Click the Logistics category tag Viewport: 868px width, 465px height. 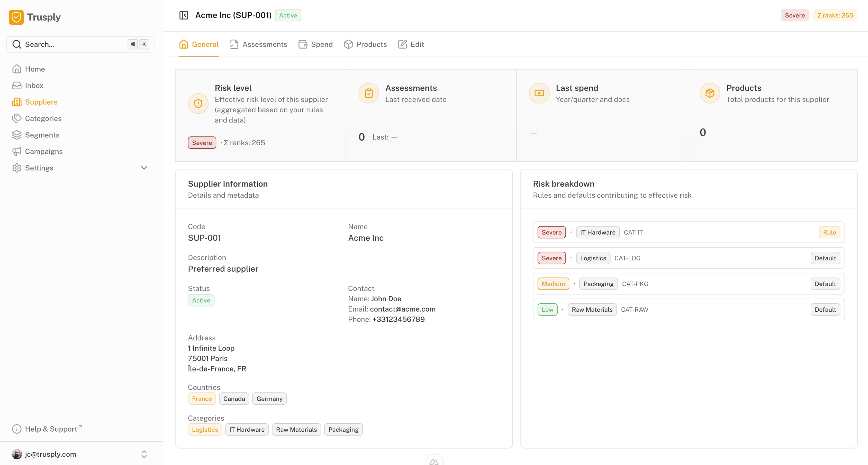pyautogui.click(x=205, y=430)
